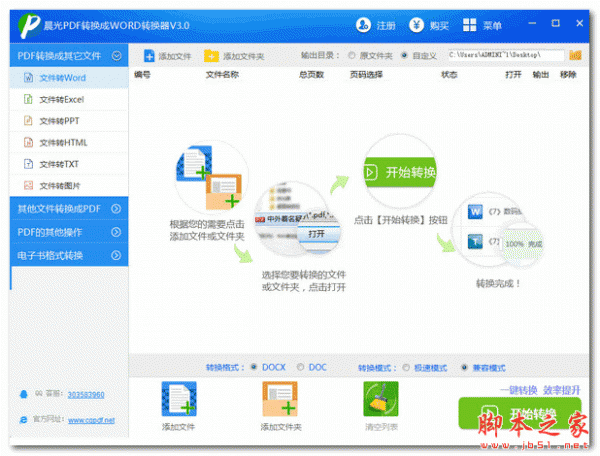
Task: Click the blue 添加文件 toolbar icon
Action: pos(149,56)
